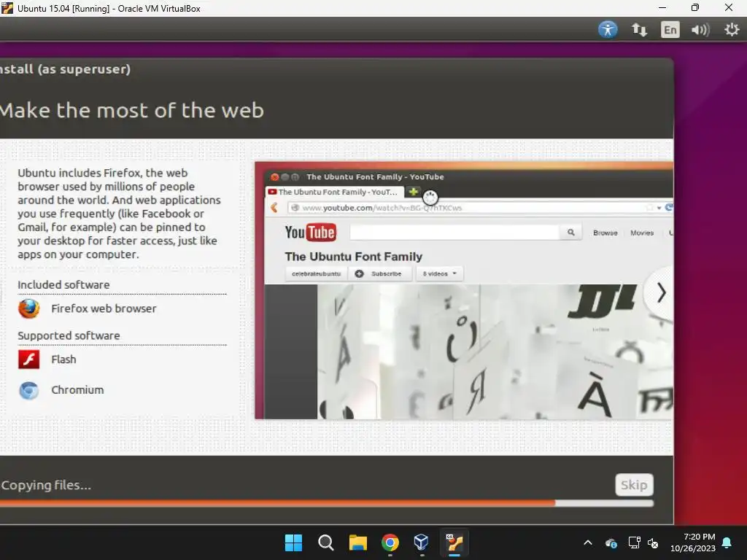
Task: Open the system gear session menu
Action: (x=731, y=30)
